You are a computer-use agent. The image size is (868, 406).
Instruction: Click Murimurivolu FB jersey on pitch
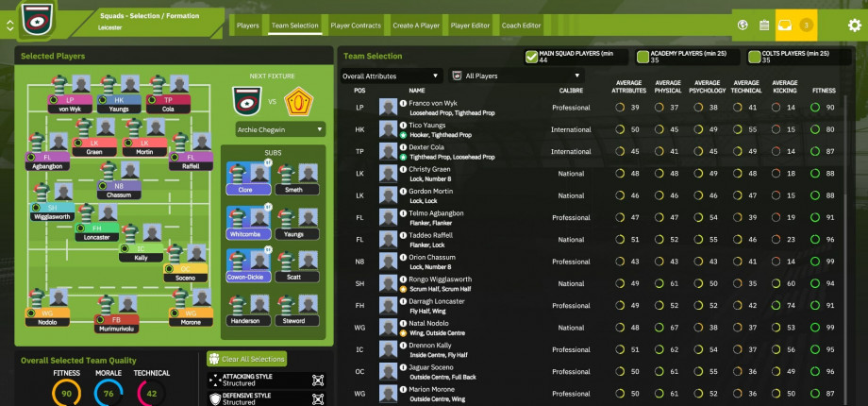point(107,305)
